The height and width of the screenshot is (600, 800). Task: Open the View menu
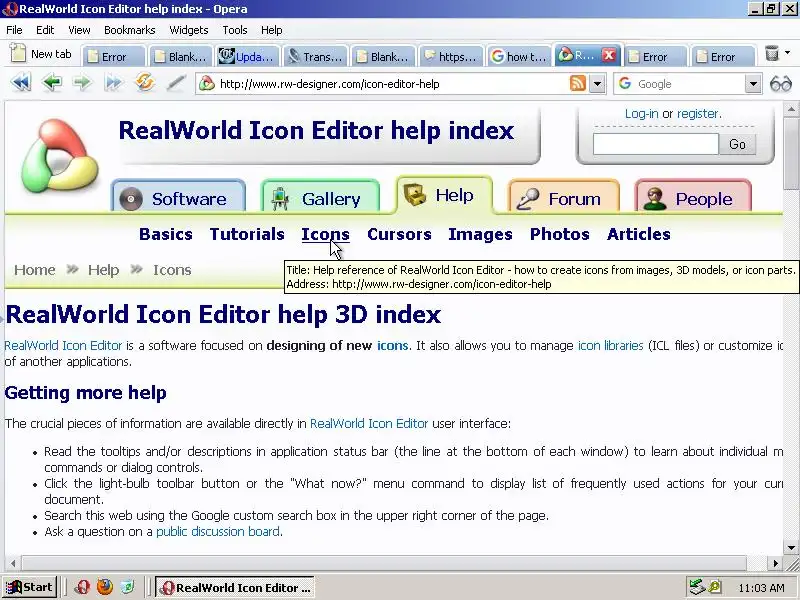pos(79,30)
